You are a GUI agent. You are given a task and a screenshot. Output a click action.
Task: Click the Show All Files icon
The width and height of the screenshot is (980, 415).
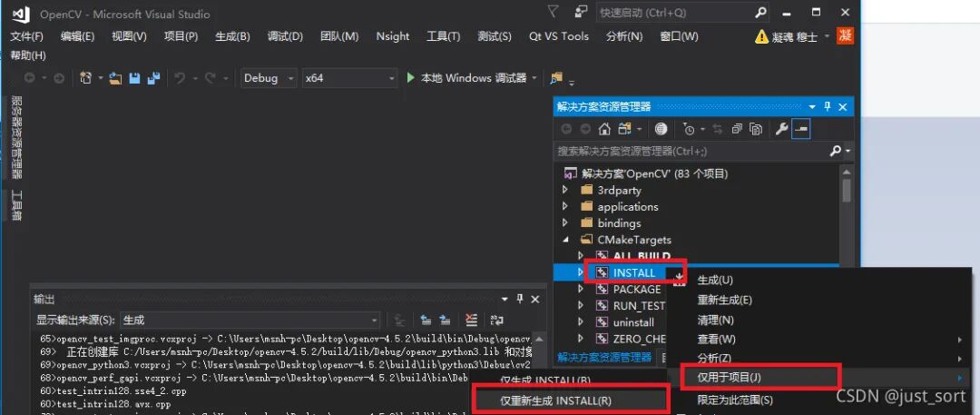pos(756,129)
